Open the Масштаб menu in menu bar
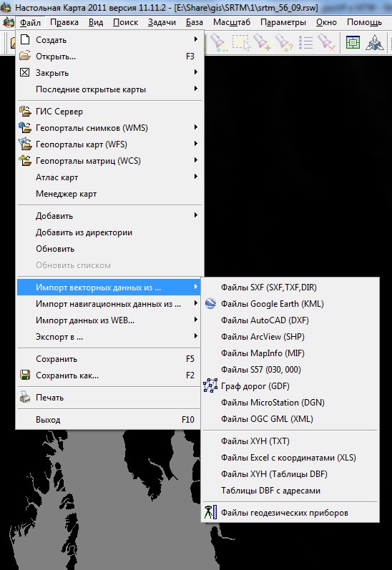Image resolution: width=392 pixels, height=570 pixels. pos(232,22)
